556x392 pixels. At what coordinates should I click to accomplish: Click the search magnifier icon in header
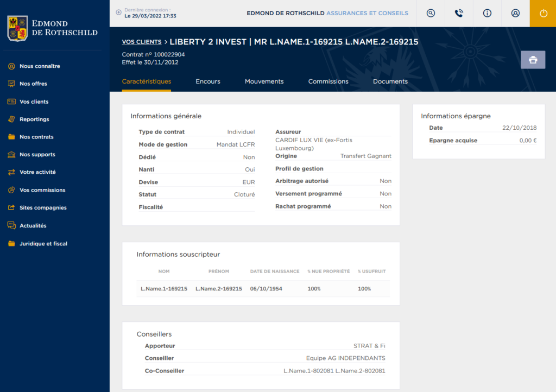coord(431,14)
